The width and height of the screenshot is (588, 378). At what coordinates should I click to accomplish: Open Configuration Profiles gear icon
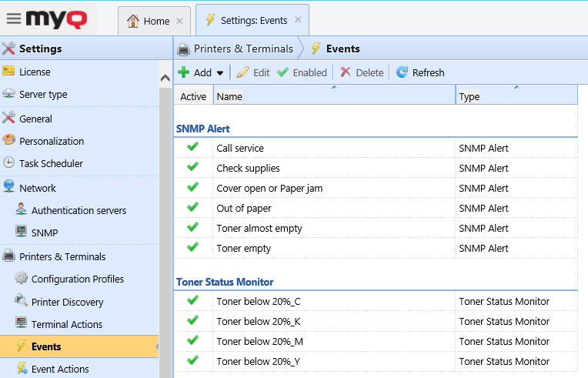click(22, 279)
